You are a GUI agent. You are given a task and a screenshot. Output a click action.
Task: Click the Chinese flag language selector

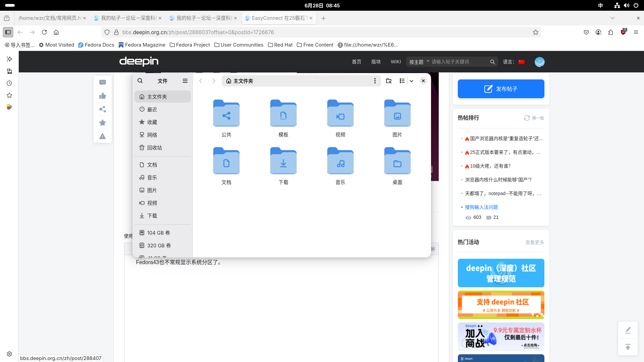(x=522, y=62)
